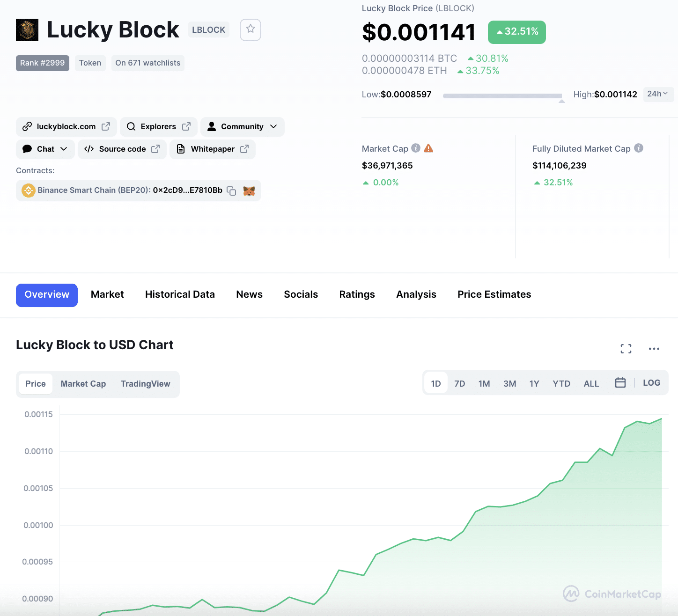Select the 1Y chart range

coord(534,384)
